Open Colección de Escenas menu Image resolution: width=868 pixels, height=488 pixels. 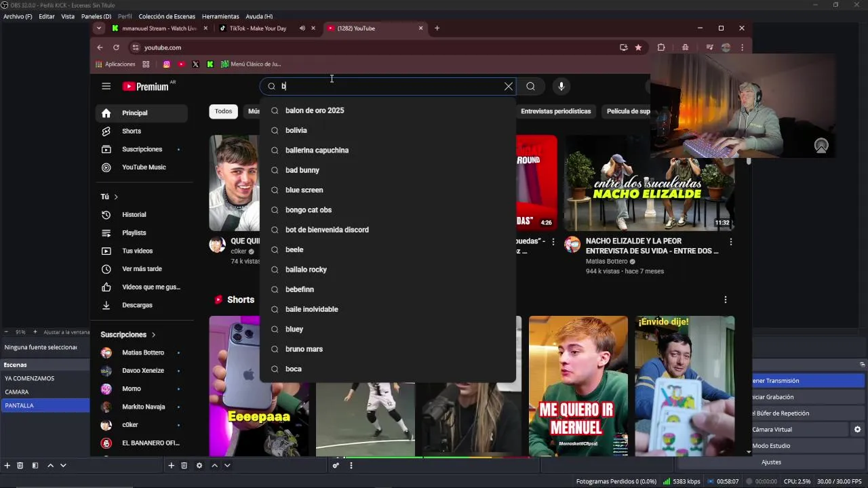click(167, 16)
